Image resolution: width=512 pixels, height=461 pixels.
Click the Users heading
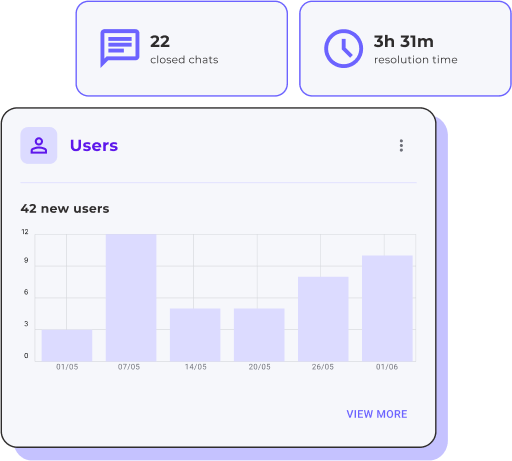pos(94,145)
